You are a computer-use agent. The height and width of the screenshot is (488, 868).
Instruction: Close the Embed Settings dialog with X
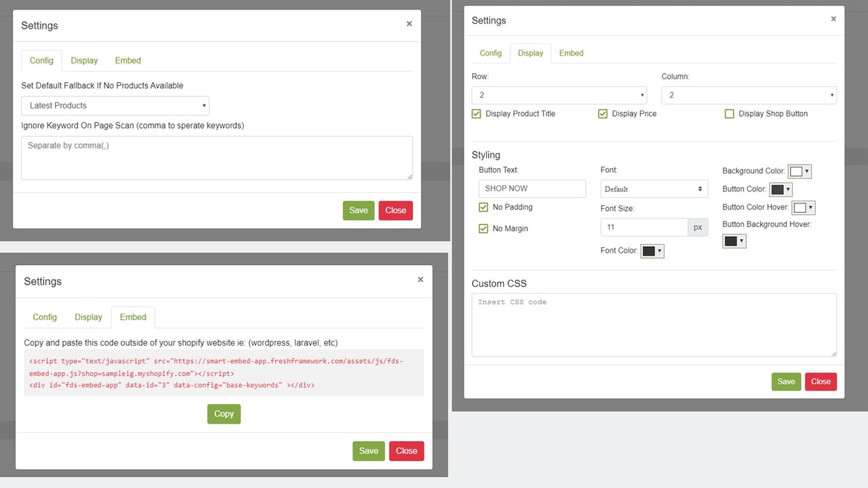420,279
